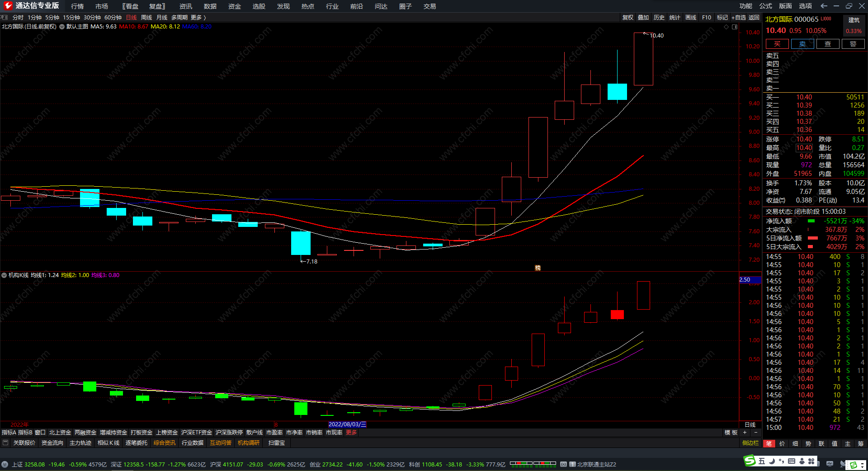Click Sogou user account icon
The height and width of the screenshot is (471, 868).
802,461
